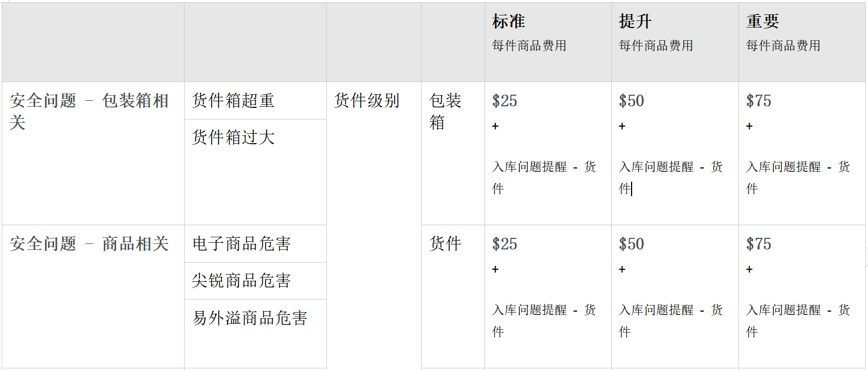Image resolution: width=868 pixels, height=370 pixels.
Task: Click the 重要 column header
Action: [x=762, y=21]
